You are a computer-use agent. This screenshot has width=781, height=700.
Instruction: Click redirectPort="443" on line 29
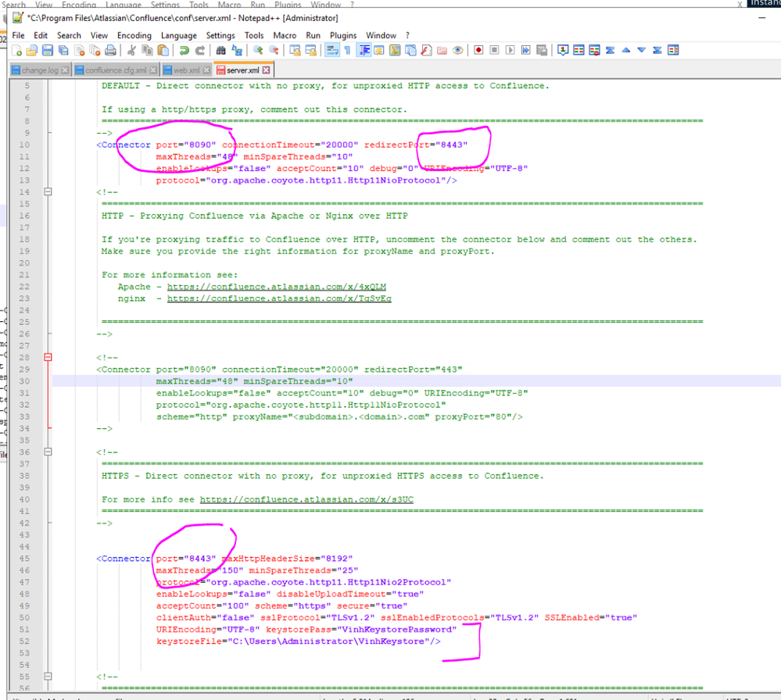pos(413,370)
